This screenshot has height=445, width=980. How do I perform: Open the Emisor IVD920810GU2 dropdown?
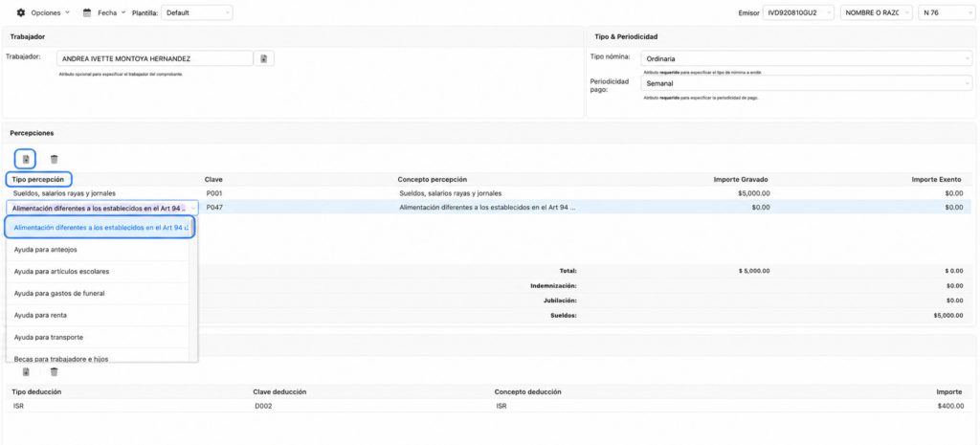click(799, 12)
